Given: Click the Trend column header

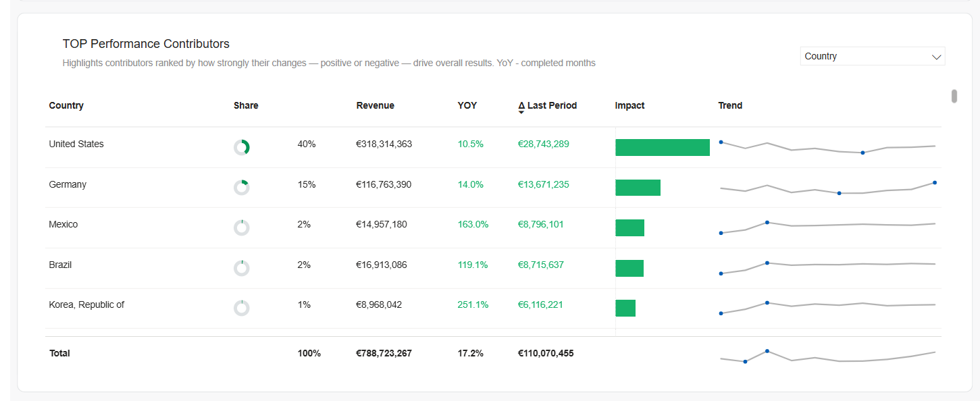Looking at the screenshot, I should (730, 105).
